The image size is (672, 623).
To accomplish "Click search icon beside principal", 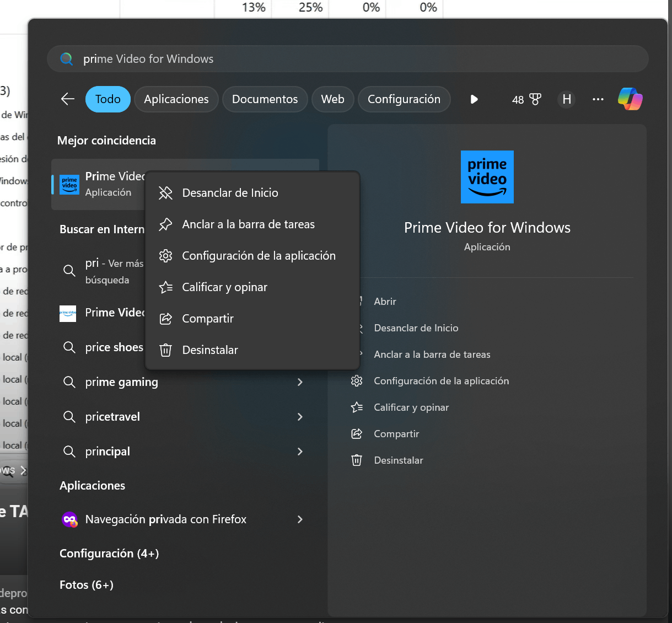I will coord(69,452).
